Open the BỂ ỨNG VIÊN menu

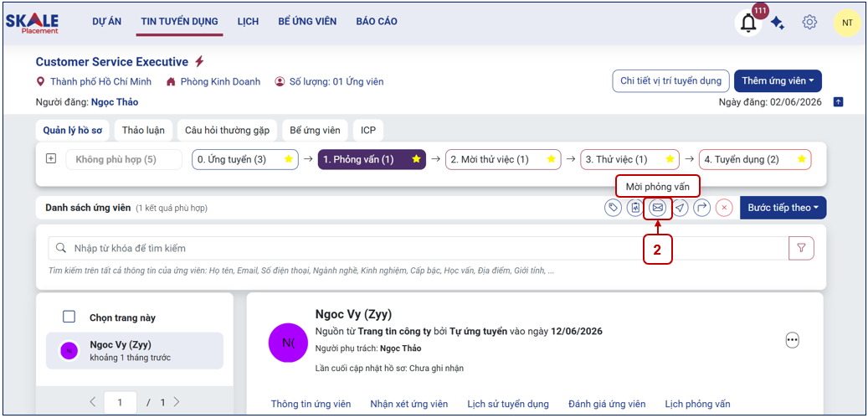pos(307,22)
